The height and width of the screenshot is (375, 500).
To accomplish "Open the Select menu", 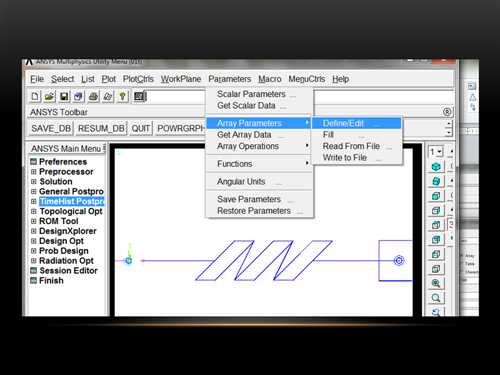I will (x=62, y=79).
